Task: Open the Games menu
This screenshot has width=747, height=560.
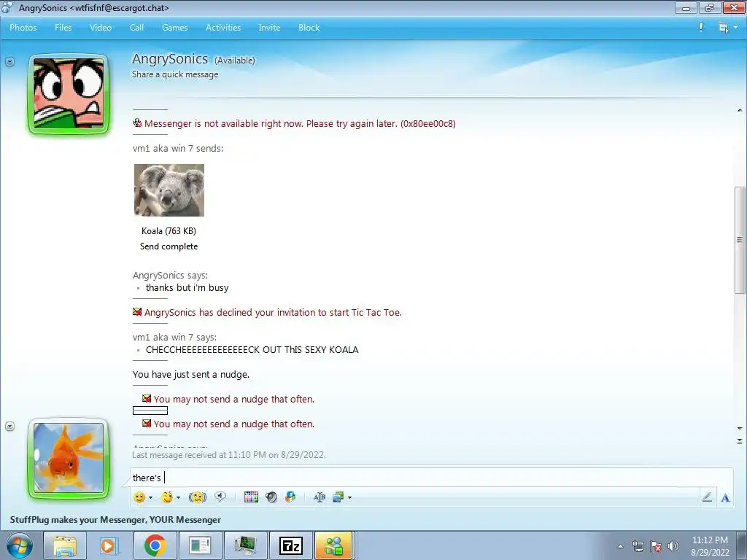Action: click(174, 28)
